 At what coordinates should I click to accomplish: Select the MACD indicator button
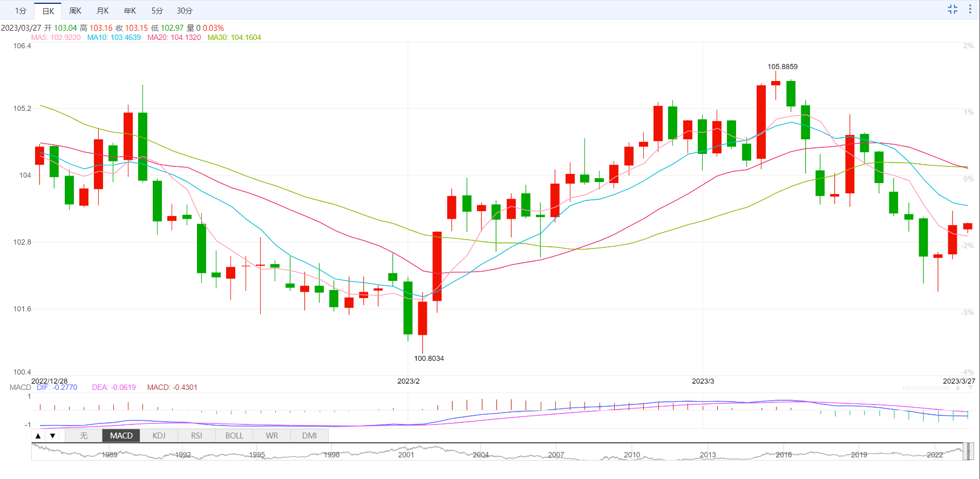[x=121, y=436]
